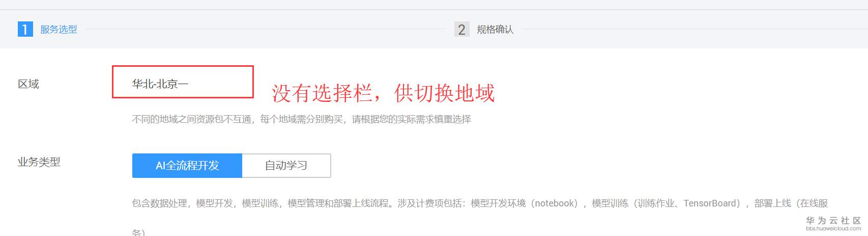Image resolution: width=868 pixels, height=236 pixels.
Task: Click the 区域 field label
Action: coord(28,84)
